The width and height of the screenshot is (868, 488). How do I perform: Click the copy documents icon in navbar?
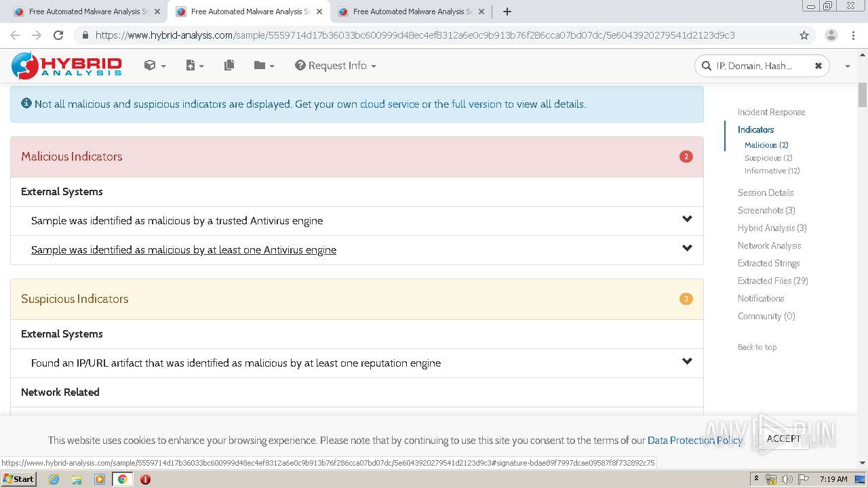[x=229, y=66]
